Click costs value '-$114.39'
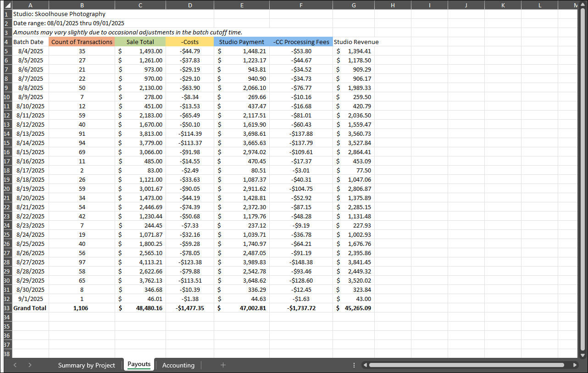588x373 pixels. 189,134
